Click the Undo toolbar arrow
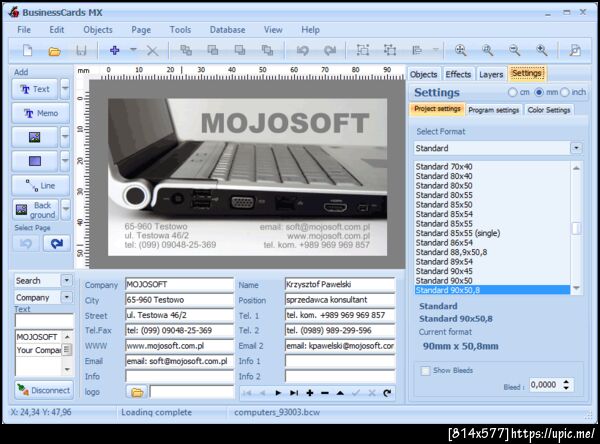 tap(302, 50)
